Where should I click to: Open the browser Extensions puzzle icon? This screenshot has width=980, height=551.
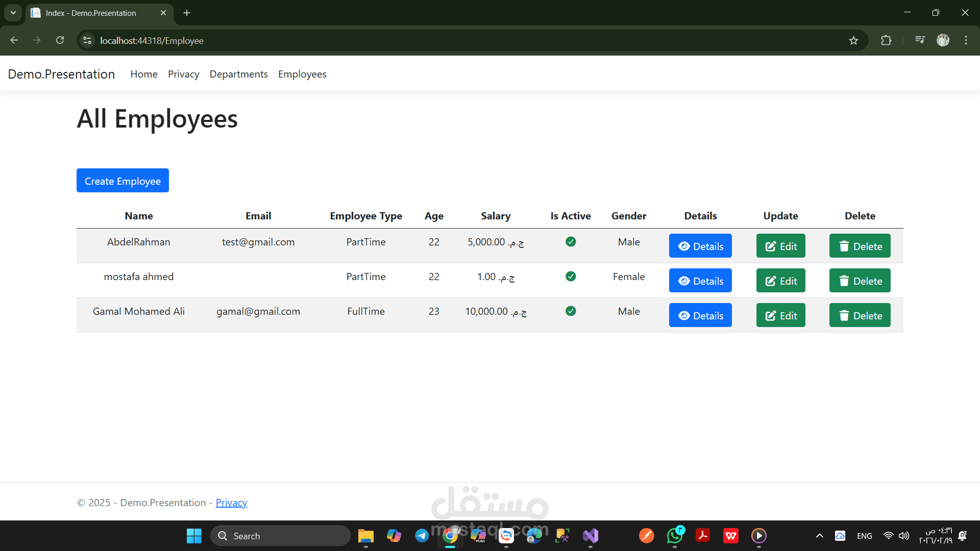pos(887,40)
